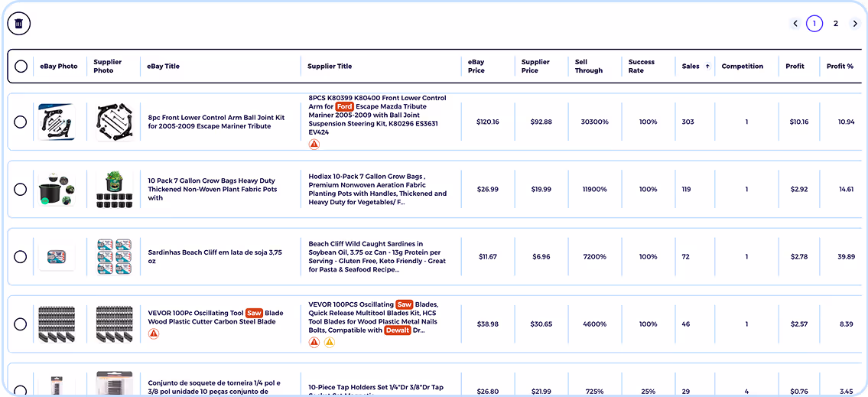Click red warning icon under VEVOR supplier title
868x397 pixels.
314,342
